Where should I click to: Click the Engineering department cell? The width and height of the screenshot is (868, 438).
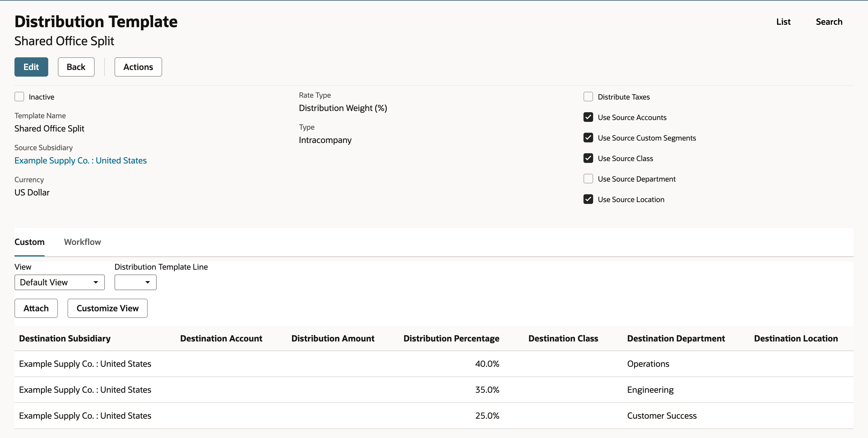tap(650, 389)
